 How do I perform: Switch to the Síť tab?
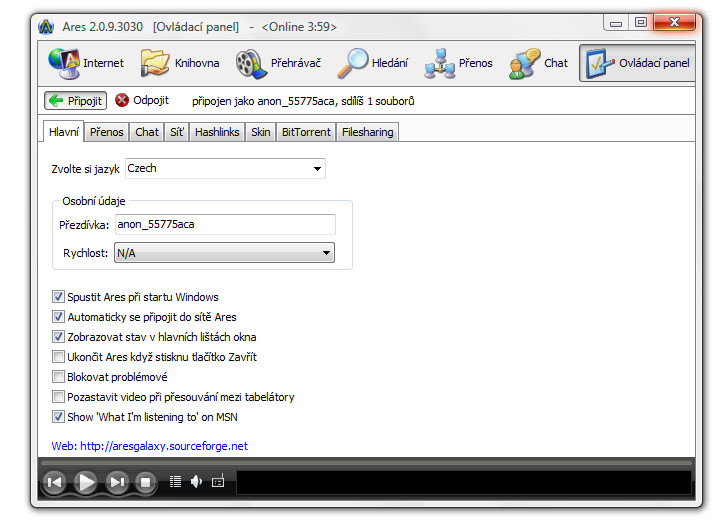pyautogui.click(x=177, y=132)
